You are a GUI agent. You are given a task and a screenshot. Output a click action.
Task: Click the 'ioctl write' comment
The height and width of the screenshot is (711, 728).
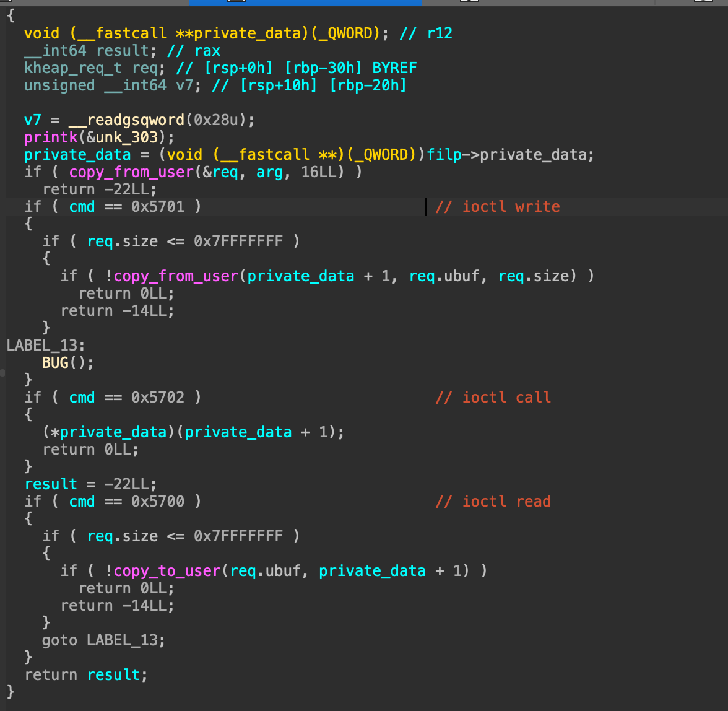click(x=498, y=207)
